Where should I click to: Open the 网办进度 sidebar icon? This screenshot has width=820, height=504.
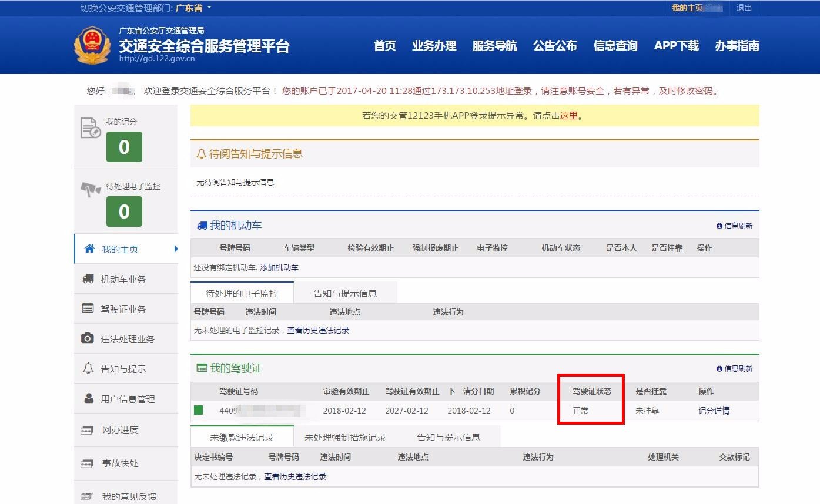tap(88, 429)
